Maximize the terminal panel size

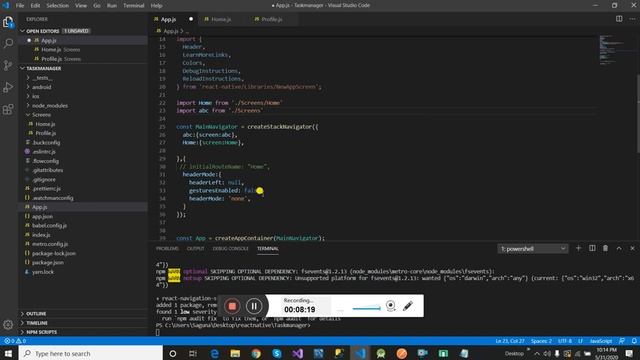click(x=619, y=248)
